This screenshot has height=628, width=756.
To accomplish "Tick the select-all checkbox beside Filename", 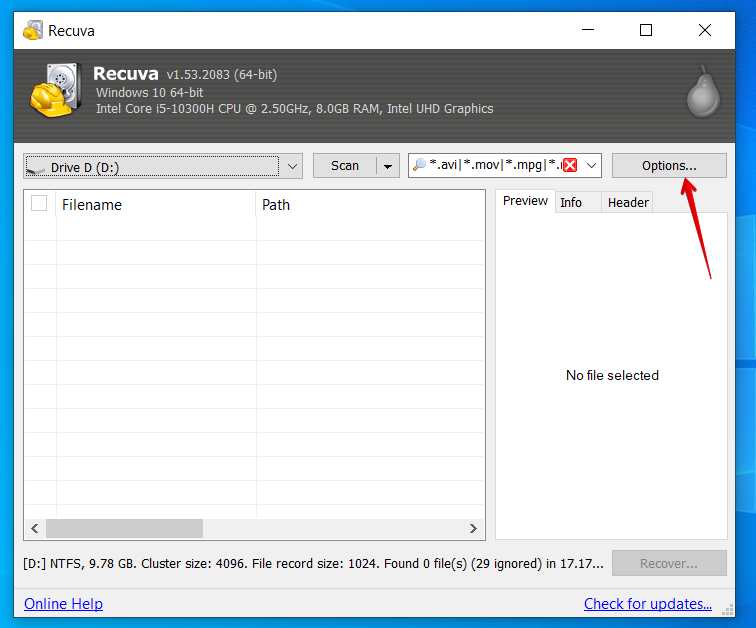I will 40,204.
